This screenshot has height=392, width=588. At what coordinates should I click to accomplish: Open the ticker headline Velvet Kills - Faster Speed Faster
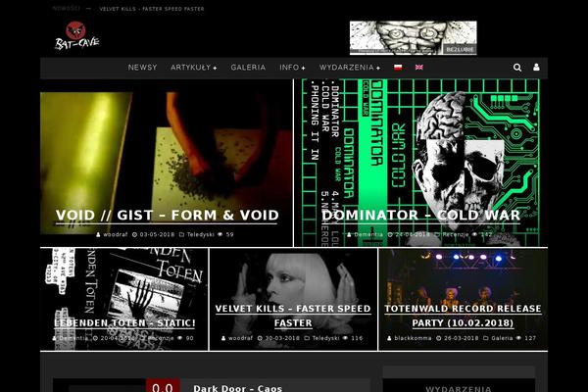pyautogui.click(x=152, y=9)
